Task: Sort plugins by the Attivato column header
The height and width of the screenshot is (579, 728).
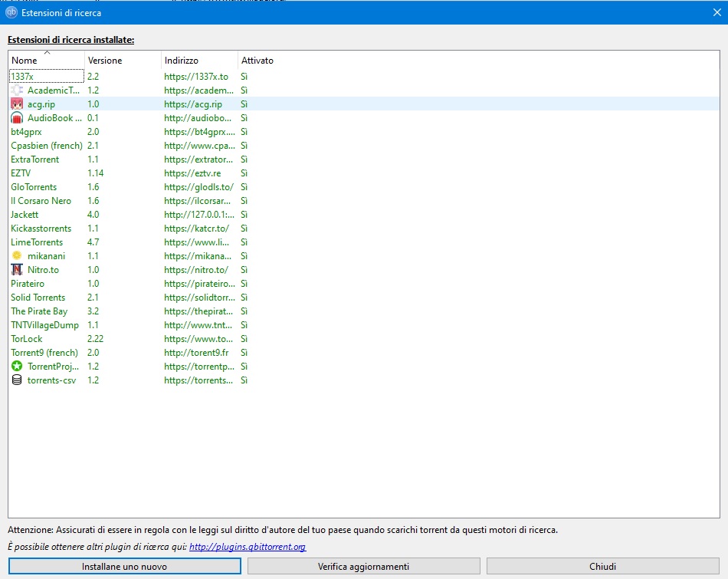Action: (x=257, y=61)
